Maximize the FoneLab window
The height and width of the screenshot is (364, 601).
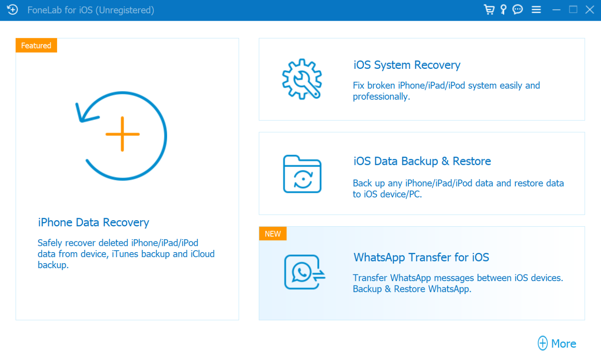(x=573, y=10)
